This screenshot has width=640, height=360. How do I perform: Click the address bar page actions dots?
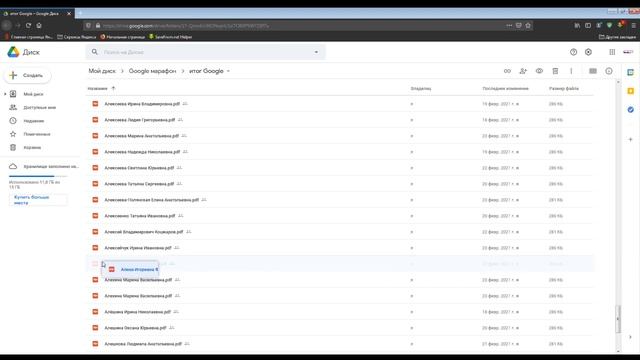509,25
